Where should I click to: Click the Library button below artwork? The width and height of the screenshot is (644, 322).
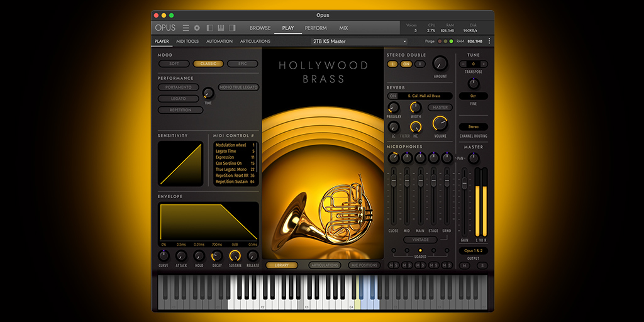pyautogui.click(x=282, y=265)
